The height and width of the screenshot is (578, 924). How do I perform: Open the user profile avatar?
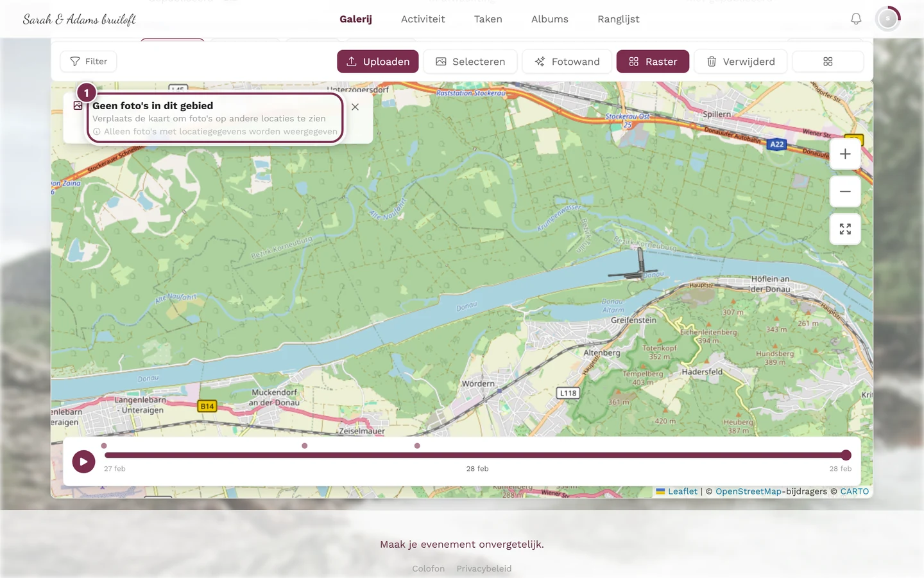pos(888,19)
